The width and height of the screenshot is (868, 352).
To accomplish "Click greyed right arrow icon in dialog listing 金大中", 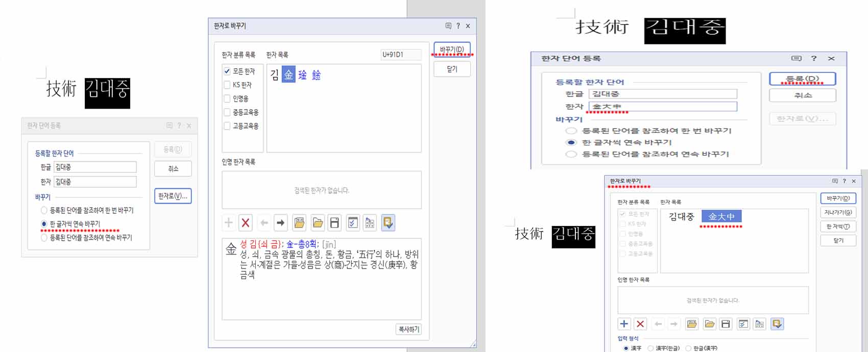I will [x=674, y=323].
